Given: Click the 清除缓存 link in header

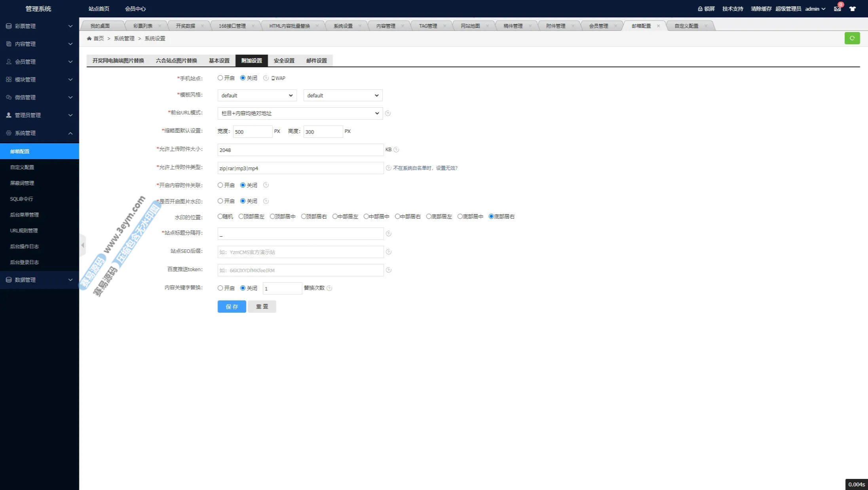Looking at the screenshot, I should click(761, 9).
